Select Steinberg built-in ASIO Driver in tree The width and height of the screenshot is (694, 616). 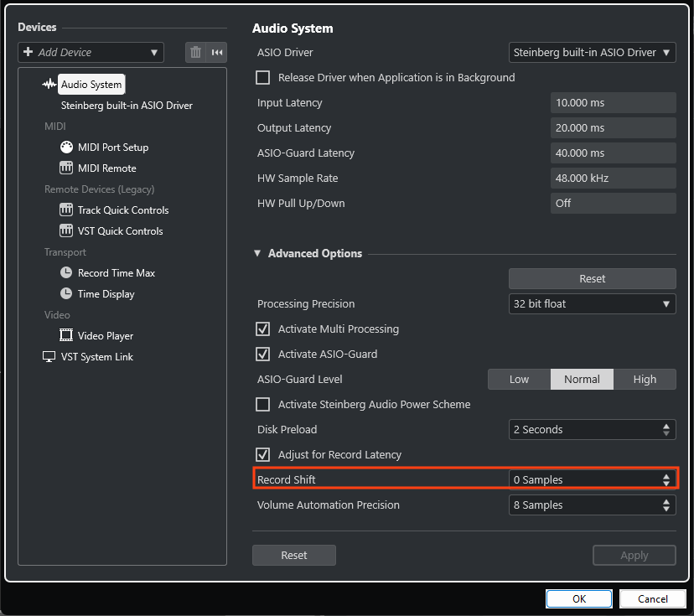pos(127,106)
